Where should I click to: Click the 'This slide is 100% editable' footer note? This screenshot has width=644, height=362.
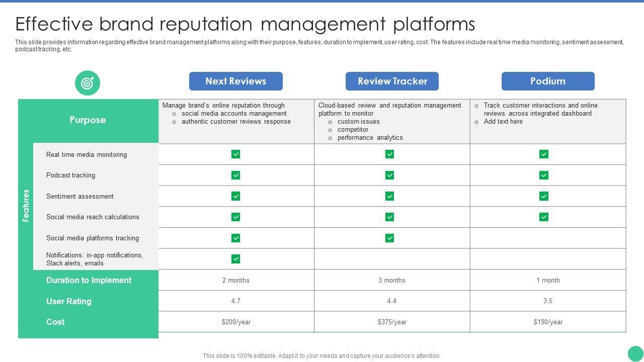[322, 356]
